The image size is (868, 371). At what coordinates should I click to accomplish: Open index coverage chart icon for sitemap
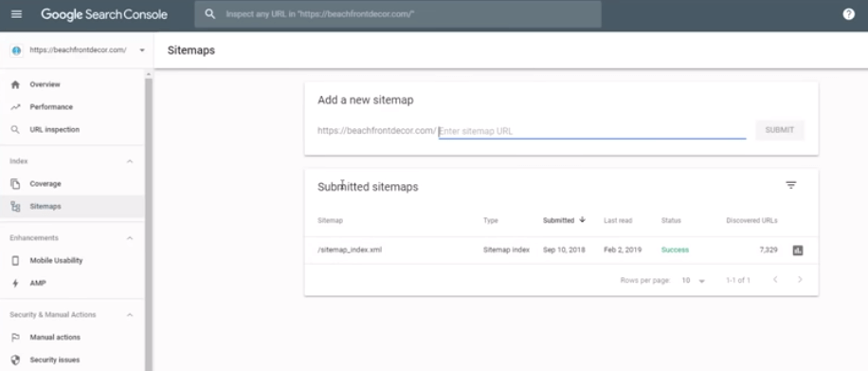(798, 250)
